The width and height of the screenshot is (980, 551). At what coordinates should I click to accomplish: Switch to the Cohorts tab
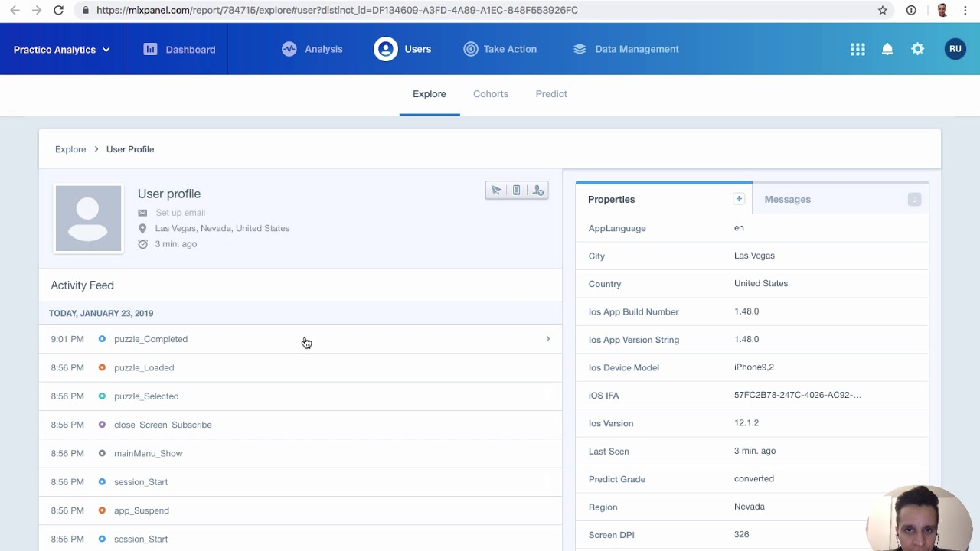click(491, 94)
